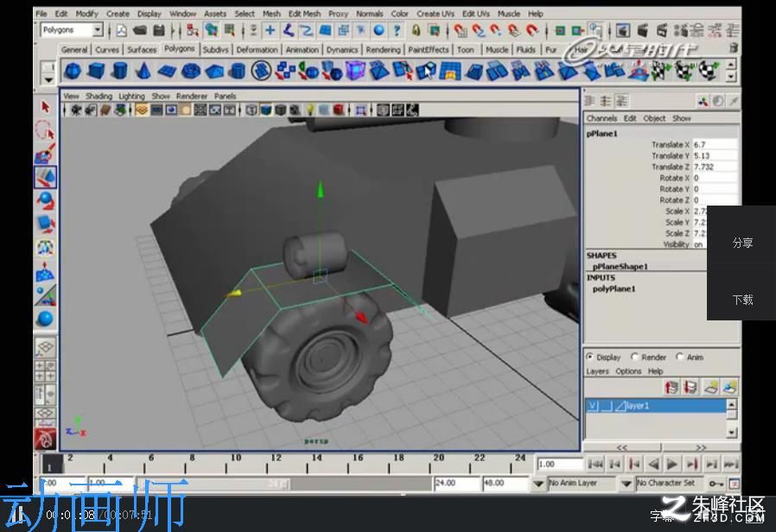Open Layers menu in Layer editor
The width and height of the screenshot is (776, 532).
597,371
